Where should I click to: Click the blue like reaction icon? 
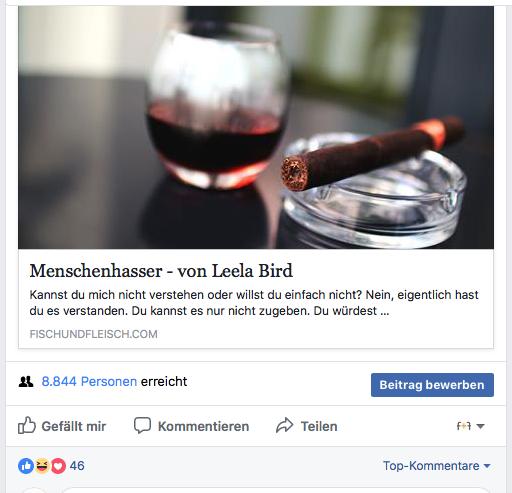26,466
